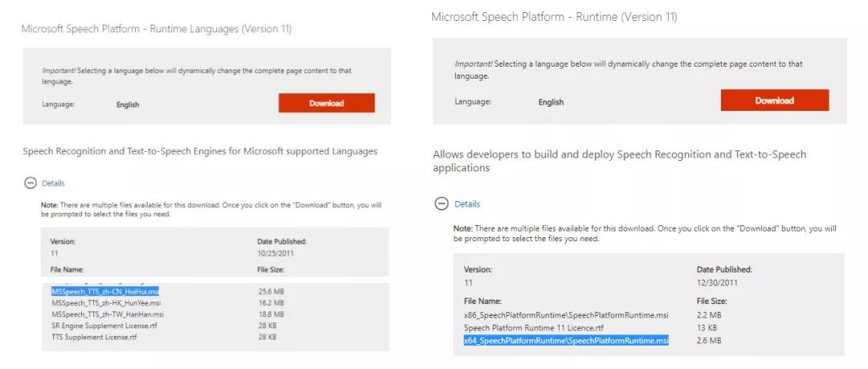Click the 13 KB file size
Image resolution: width=868 pixels, height=369 pixels.
pos(707,328)
